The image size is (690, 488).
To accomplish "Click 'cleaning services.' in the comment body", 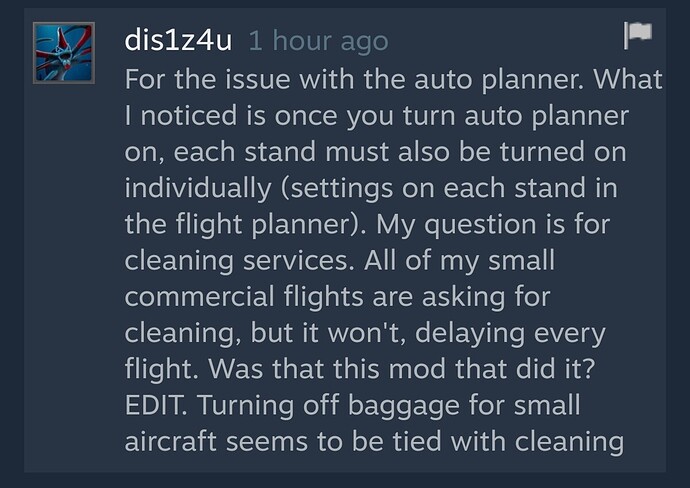I will tap(239, 261).
